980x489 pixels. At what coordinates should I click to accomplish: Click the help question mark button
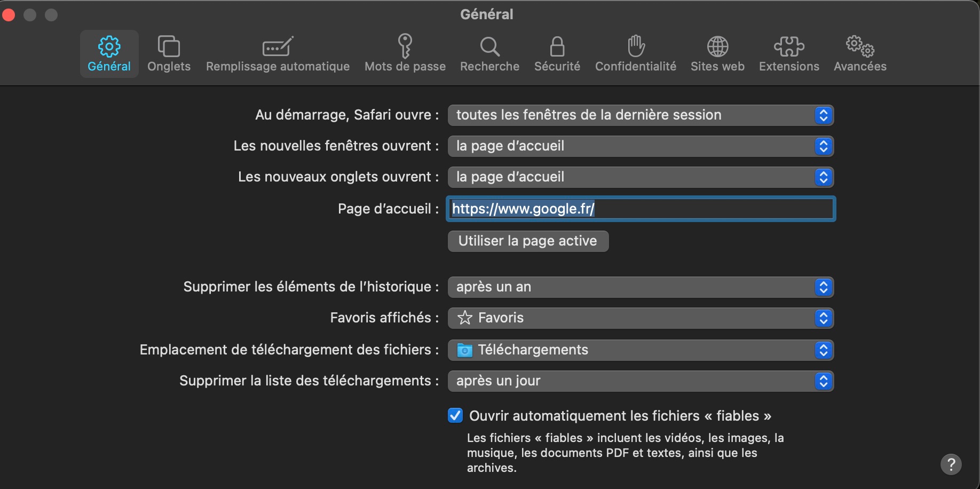coord(951,464)
